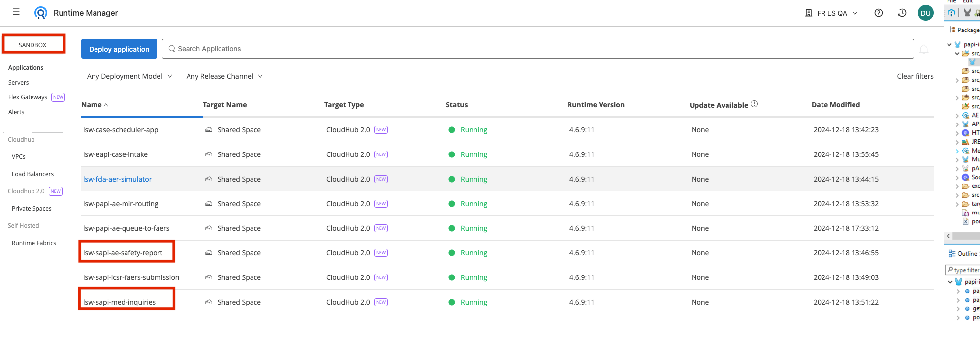The image size is (980, 337).
Task: Open the lsw-fda-aer-simulator application link
Action: pyautogui.click(x=117, y=179)
